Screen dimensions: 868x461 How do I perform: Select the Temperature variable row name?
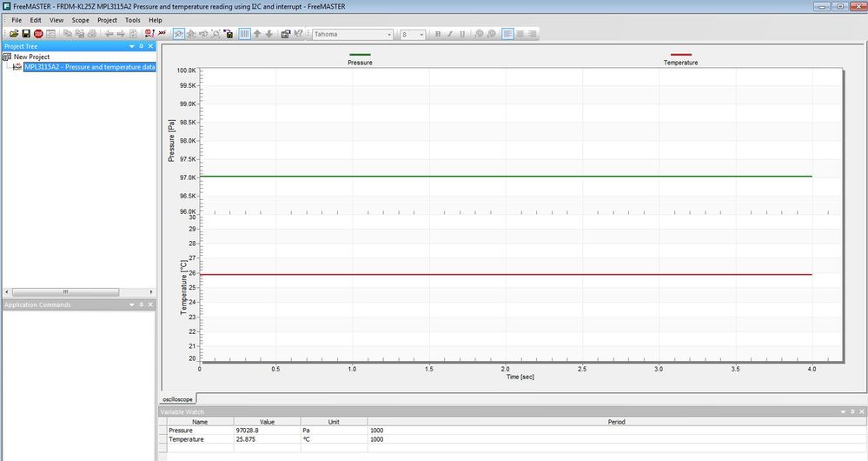(187, 439)
